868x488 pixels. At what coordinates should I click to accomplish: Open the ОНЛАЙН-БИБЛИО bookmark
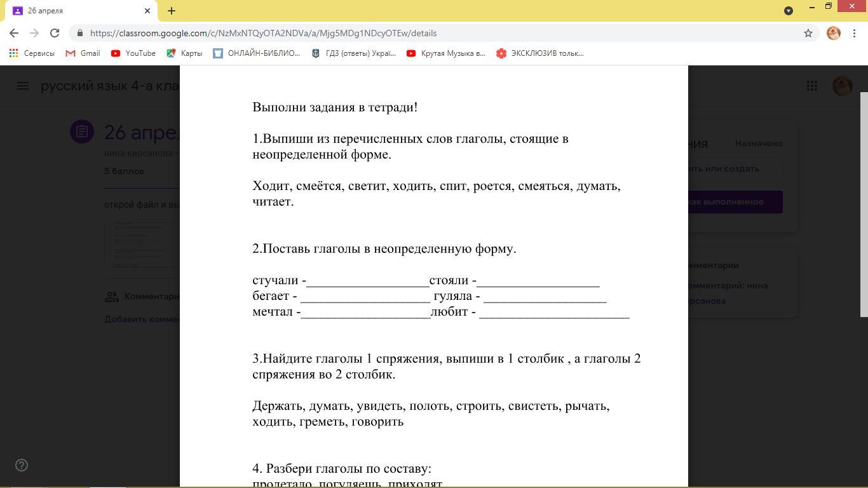[x=257, y=53]
